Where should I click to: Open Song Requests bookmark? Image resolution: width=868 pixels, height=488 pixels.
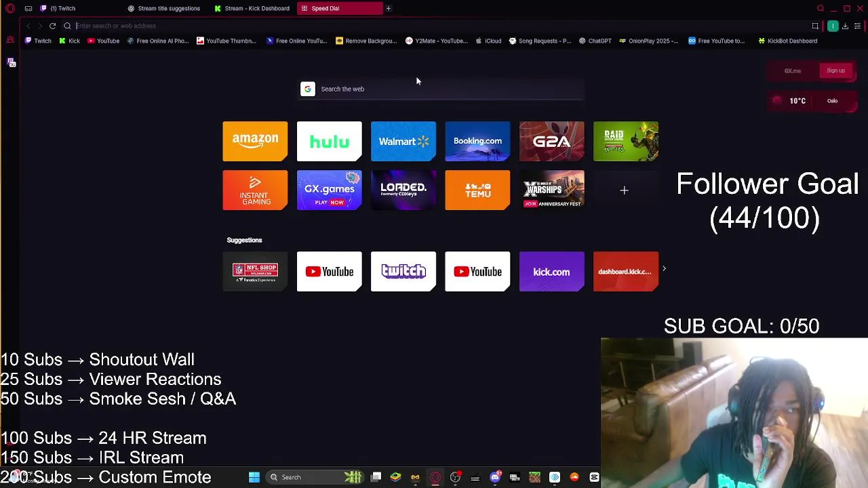[540, 41]
